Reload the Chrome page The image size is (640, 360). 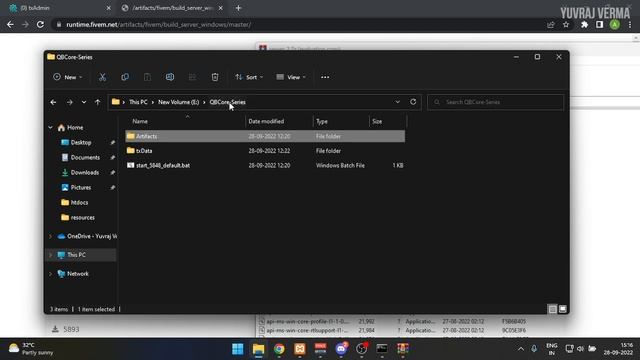(x=40, y=24)
